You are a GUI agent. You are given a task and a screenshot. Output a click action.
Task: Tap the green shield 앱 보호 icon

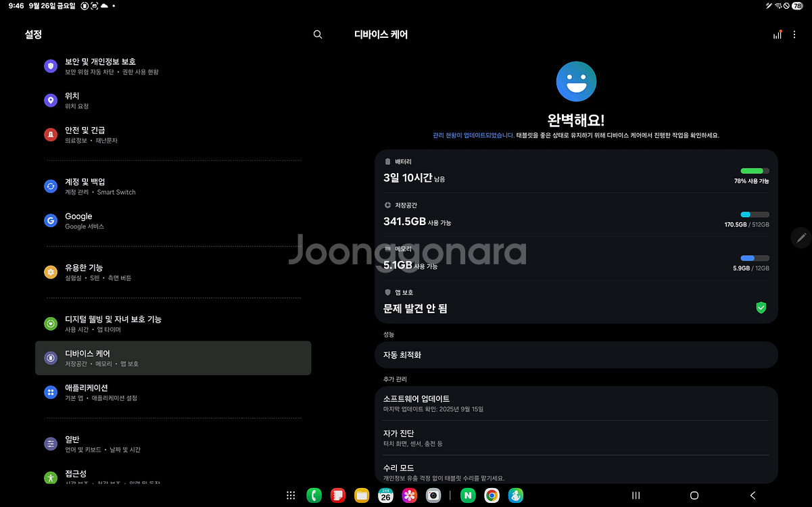click(x=761, y=308)
